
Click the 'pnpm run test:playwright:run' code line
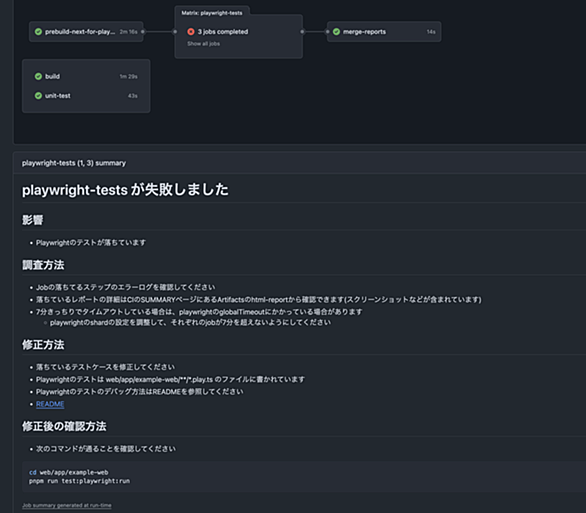(80, 481)
